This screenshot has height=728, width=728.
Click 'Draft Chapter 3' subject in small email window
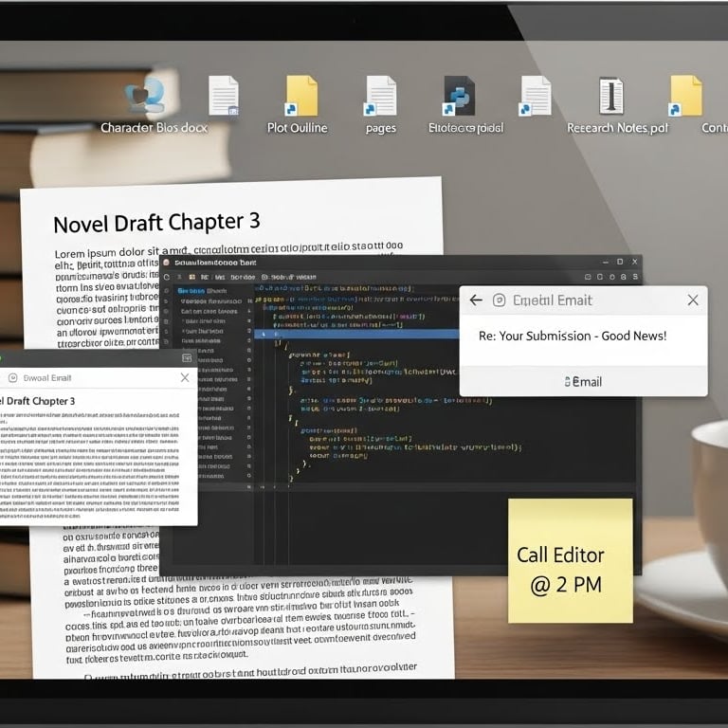click(37, 401)
